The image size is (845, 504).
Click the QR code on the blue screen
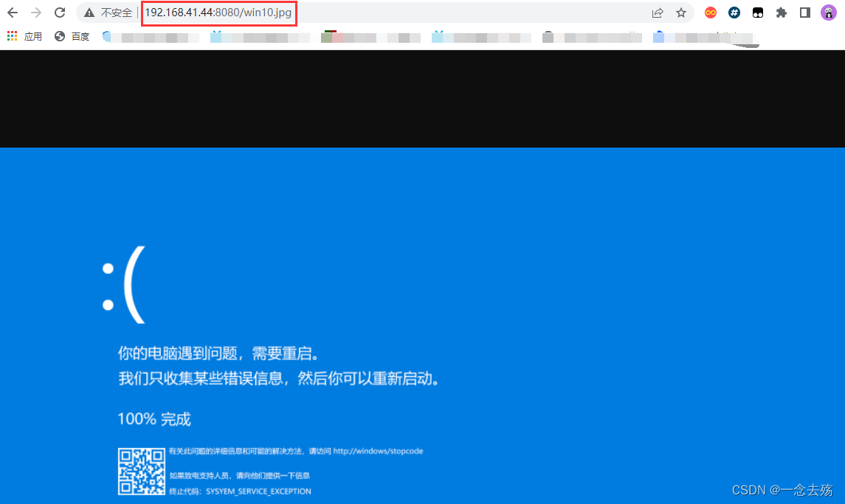(x=142, y=471)
